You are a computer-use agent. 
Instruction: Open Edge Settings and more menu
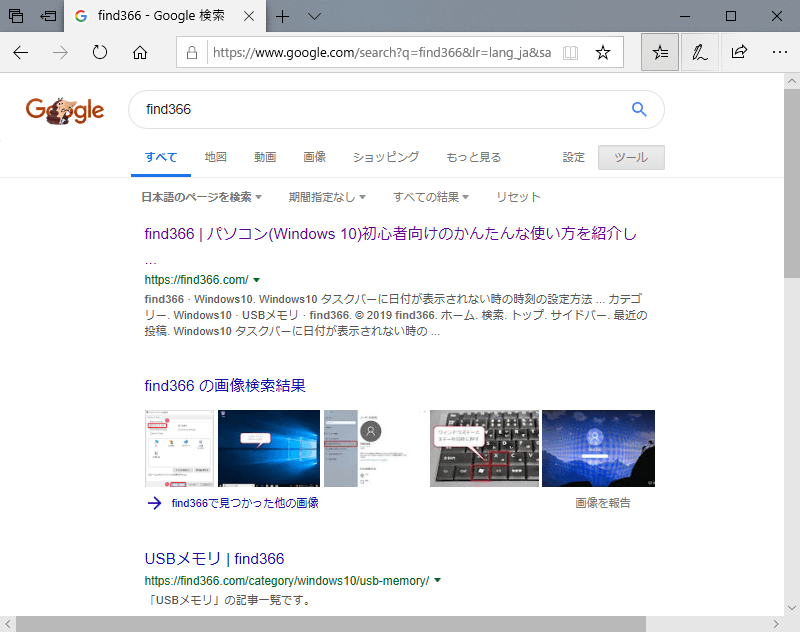pyautogui.click(x=778, y=52)
